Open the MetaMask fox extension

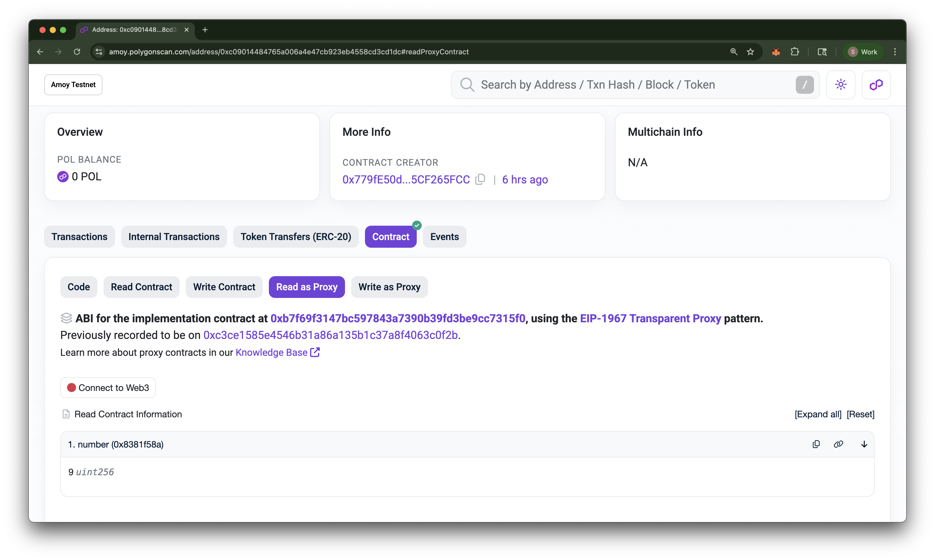[x=776, y=52]
